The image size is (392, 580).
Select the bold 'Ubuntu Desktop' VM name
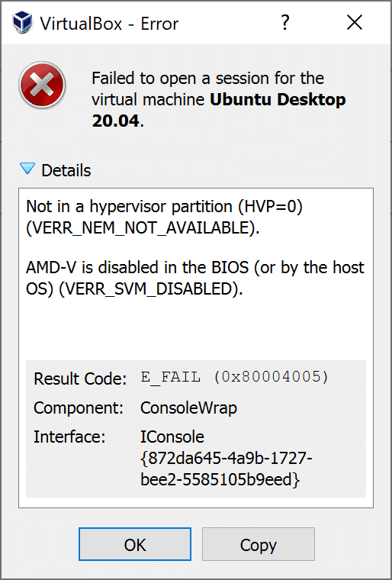[278, 99]
